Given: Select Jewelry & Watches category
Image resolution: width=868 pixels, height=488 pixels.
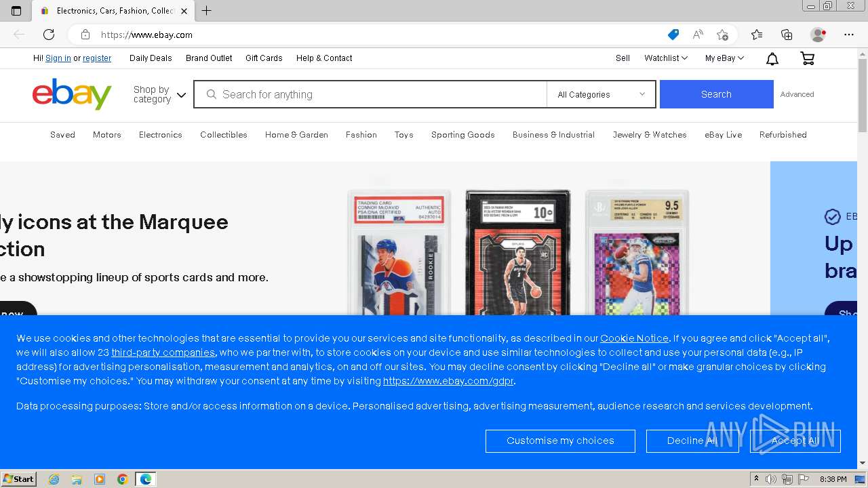Looking at the screenshot, I should (x=650, y=135).
